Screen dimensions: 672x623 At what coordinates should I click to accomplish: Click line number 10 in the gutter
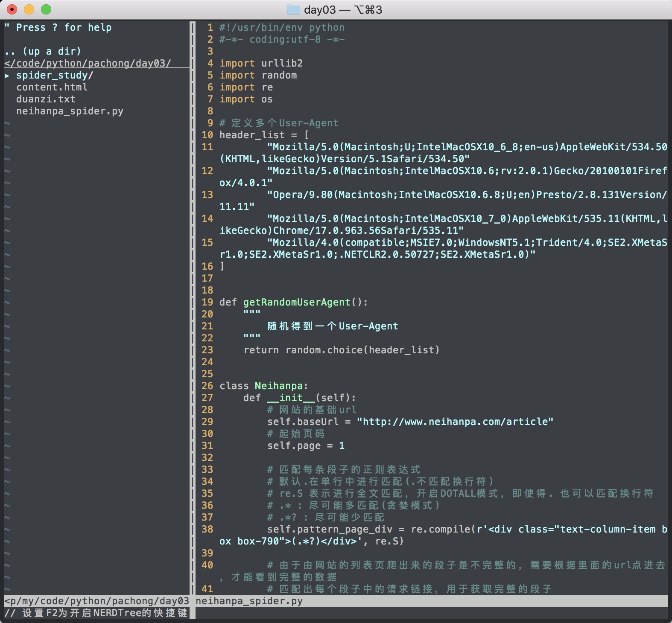tap(207, 135)
